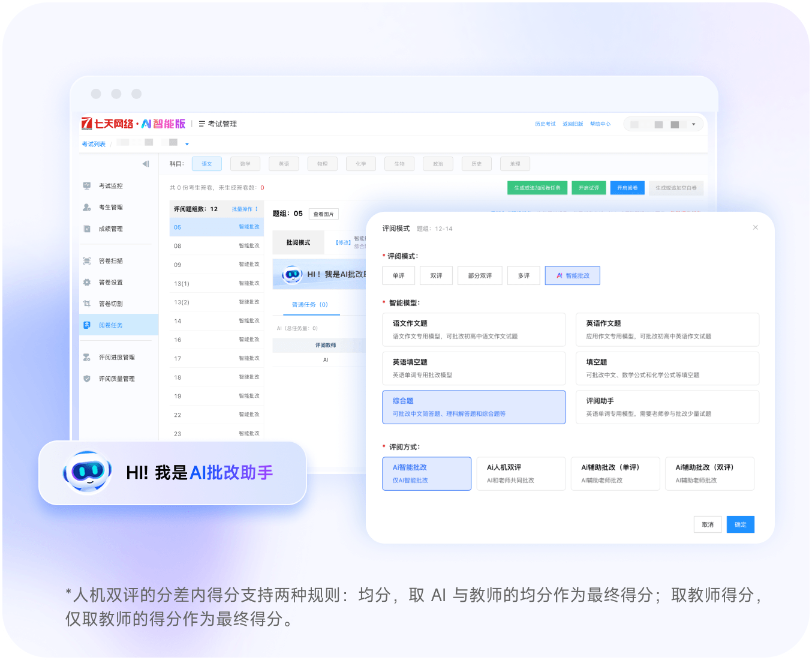Select 多评 review mode

point(524,275)
